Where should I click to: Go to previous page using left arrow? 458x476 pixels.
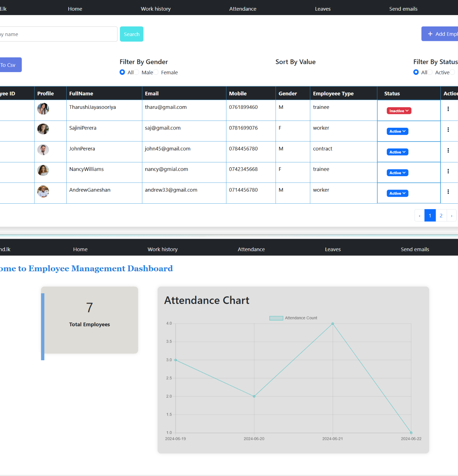pyautogui.click(x=420, y=216)
